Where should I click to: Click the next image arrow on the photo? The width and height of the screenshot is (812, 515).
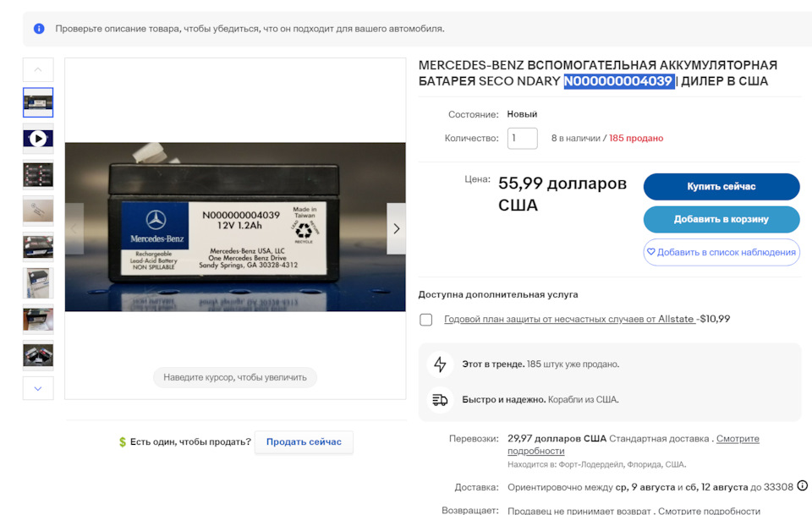pos(395,227)
